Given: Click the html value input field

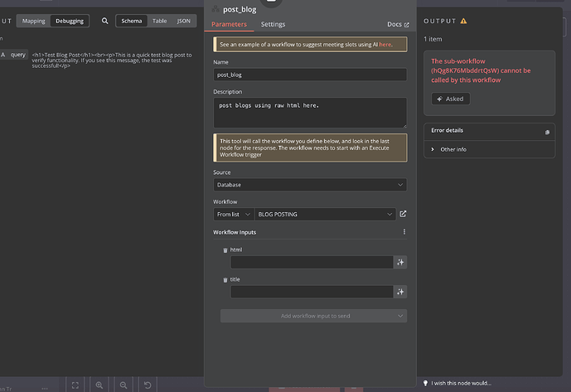Looking at the screenshot, I should [312, 262].
